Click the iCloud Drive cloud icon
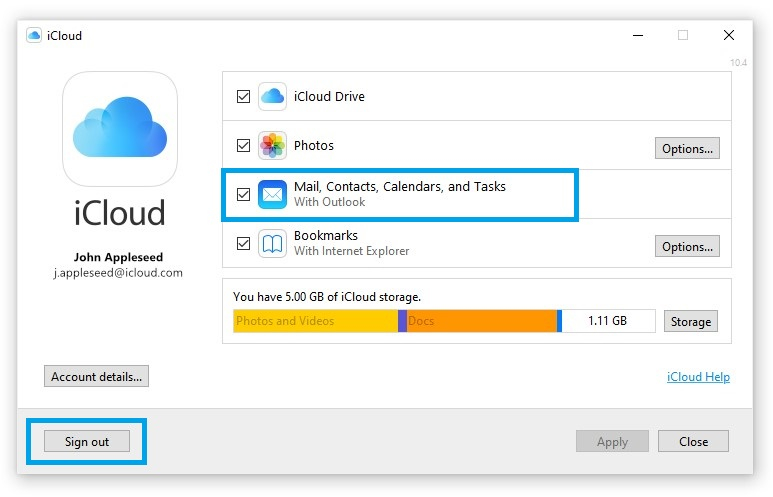 272,96
